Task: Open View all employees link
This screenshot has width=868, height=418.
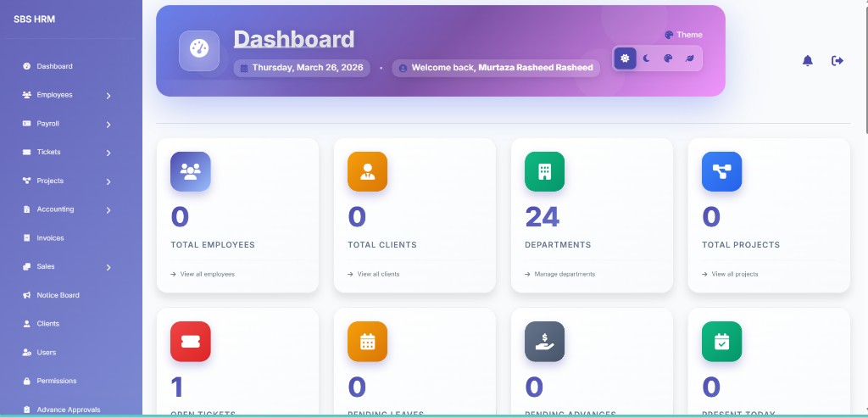Action: coord(203,274)
